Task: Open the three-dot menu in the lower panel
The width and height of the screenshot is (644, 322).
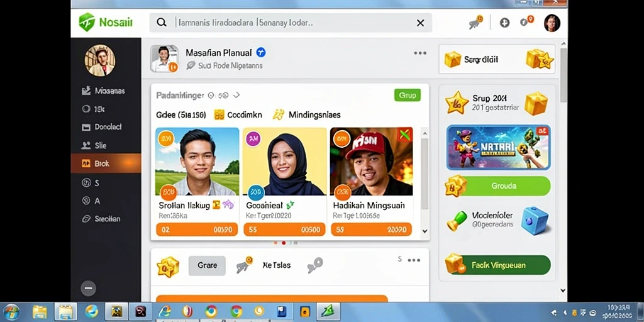Action: [x=414, y=260]
